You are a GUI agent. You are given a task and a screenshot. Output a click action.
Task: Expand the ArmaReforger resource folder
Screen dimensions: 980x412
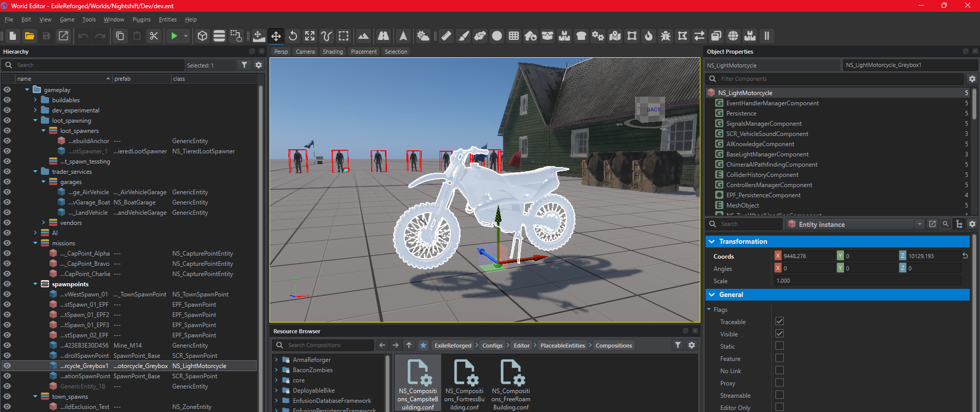click(x=277, y=359)
